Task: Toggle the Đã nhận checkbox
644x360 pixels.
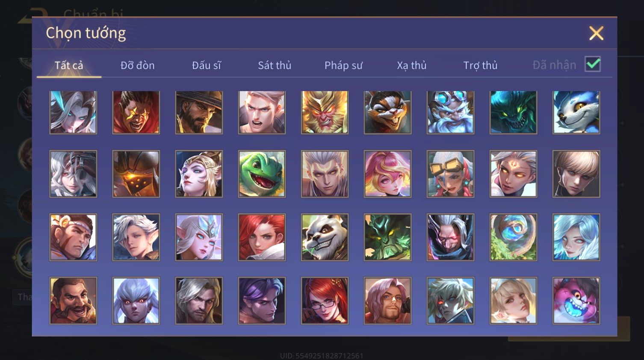Action: (593, 65)
